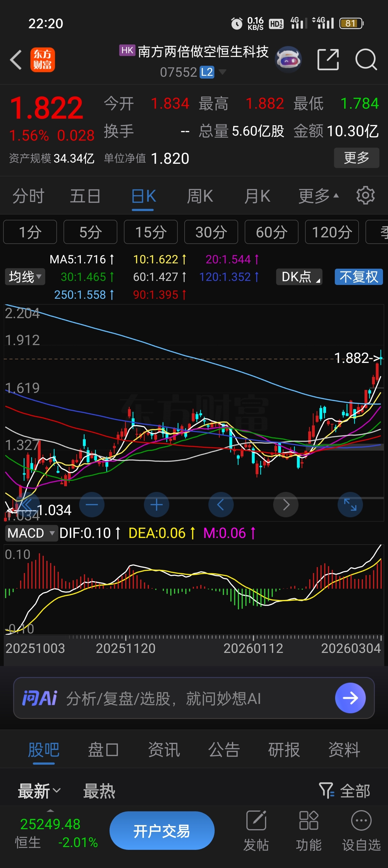Tap the 开户交易 button
388x868 pixels.
click(x=162, y=830)
